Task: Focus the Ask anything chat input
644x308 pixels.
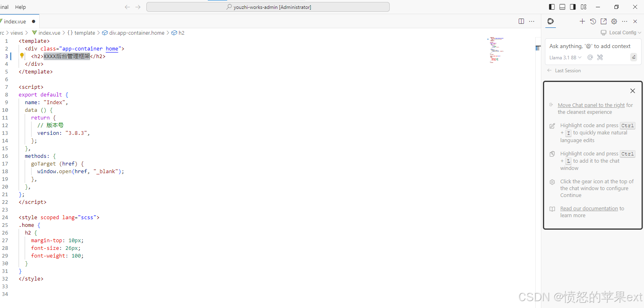Action: 590,46
